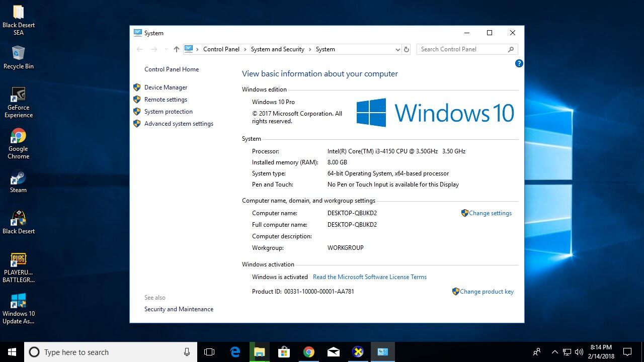
Task: Open Chrome from the taskbar
Action: (309, 352)
